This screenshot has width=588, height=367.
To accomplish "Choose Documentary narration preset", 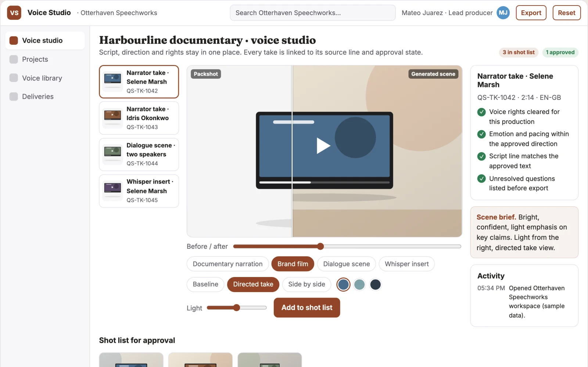I will (x=227, y=264).
